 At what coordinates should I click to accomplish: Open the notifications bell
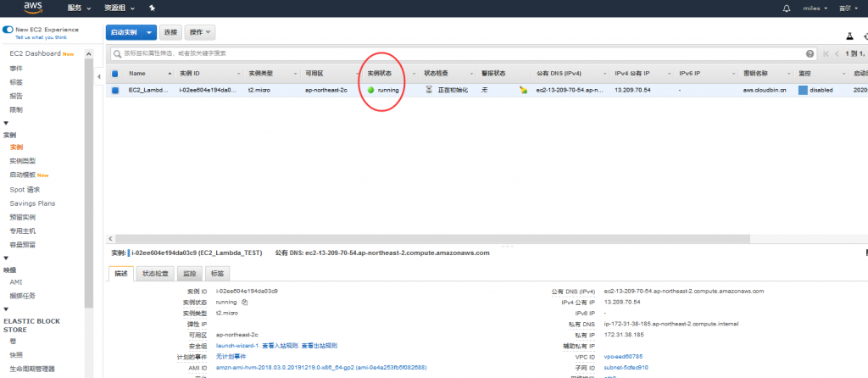785,8
